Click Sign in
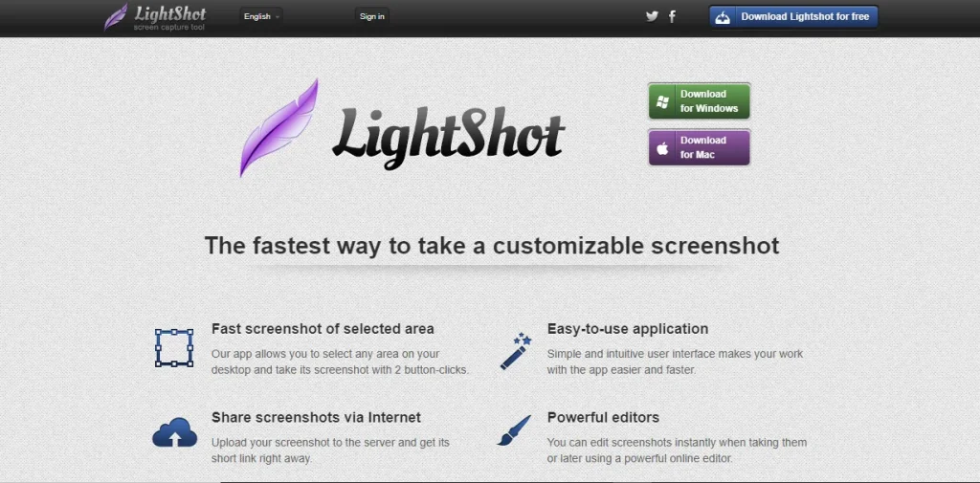Screen dimensions: 980x483 pos(372,17)
